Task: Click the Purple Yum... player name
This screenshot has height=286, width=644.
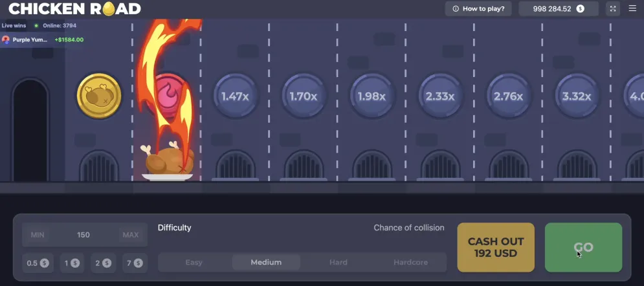Action: point(30,40)
